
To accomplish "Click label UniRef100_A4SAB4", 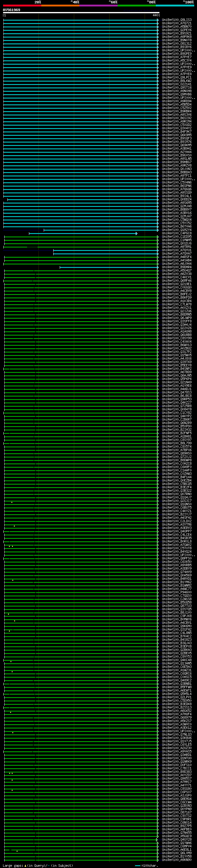I will coord(177,260).
